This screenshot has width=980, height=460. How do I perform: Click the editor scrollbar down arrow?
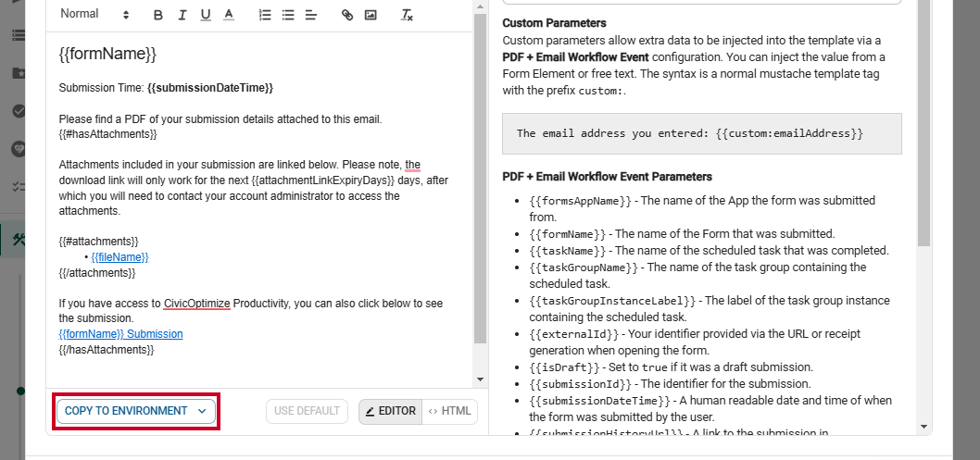tap(480, 379)
